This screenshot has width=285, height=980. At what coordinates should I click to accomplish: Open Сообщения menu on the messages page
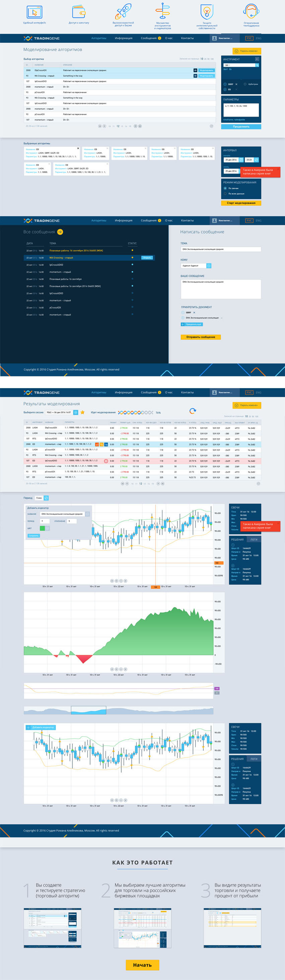click(x=149, y=221)
